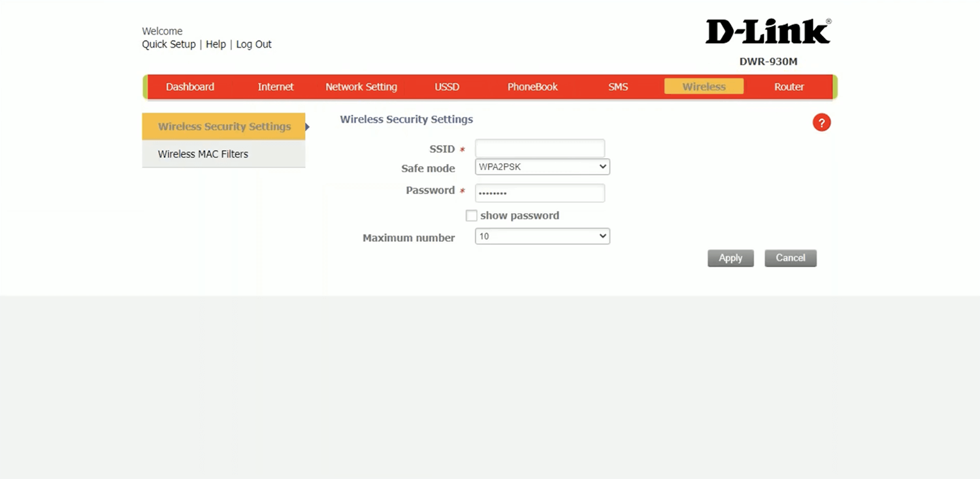Select the PhoneBook tab

coord(532,87)
